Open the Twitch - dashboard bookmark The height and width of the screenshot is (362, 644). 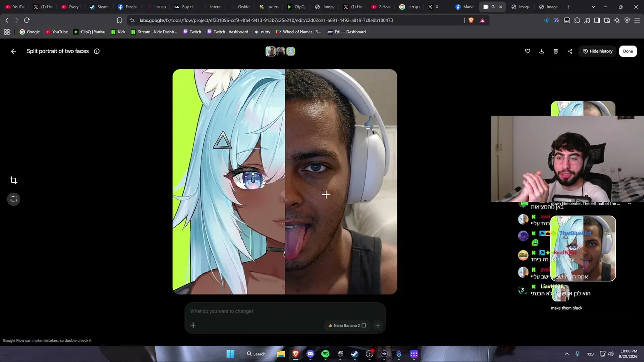(227, 32)
